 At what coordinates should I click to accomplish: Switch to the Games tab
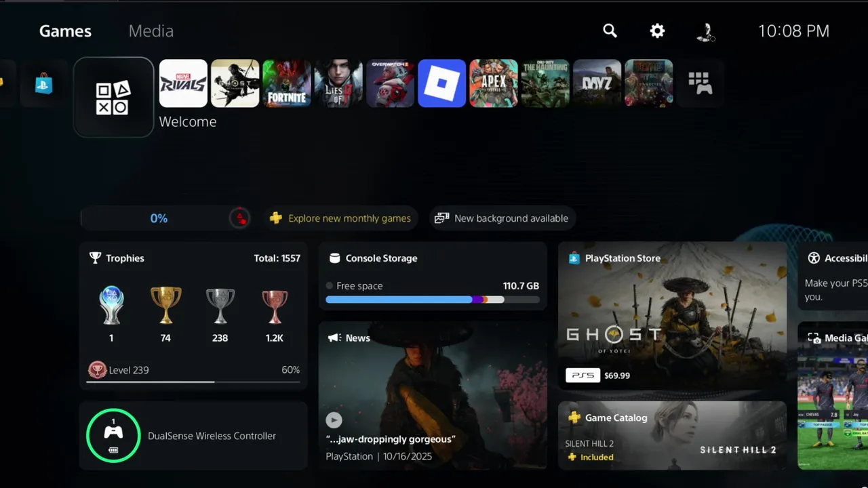[65, 31]
